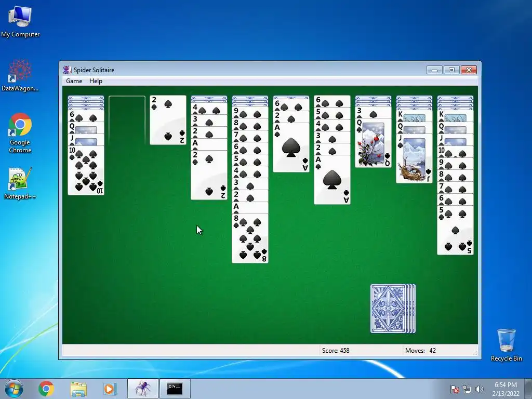This screenshot has height=399, width=532.
Task: Select Ace of spades in sixth column
Action: (x=291, y=148)
